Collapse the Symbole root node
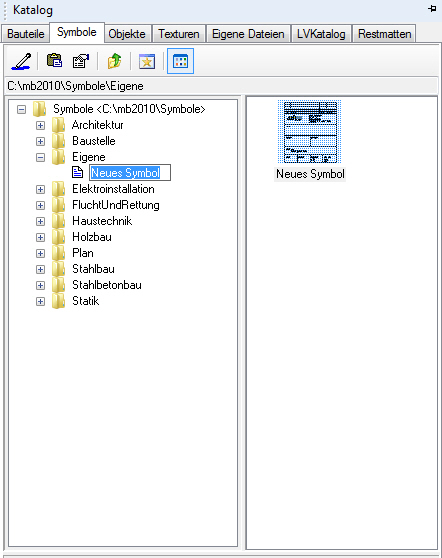Image resolution: width=442 pixels, height=558 pixels. [x=21, y=109]
